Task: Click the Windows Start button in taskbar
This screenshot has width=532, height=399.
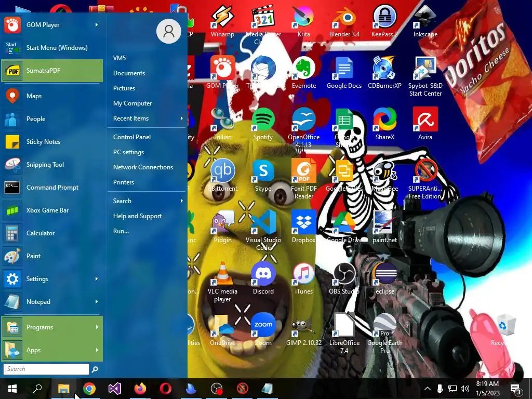Action: tap(12, 389)
